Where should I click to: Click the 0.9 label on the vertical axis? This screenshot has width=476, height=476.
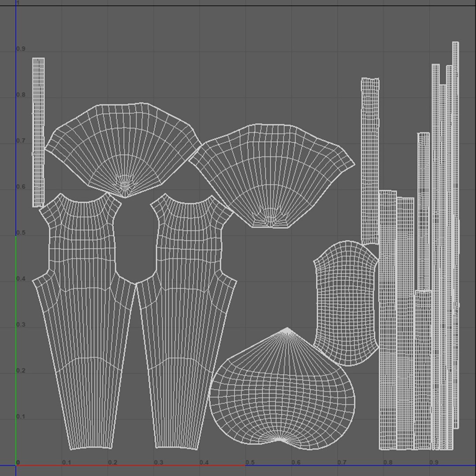(21, 49)
